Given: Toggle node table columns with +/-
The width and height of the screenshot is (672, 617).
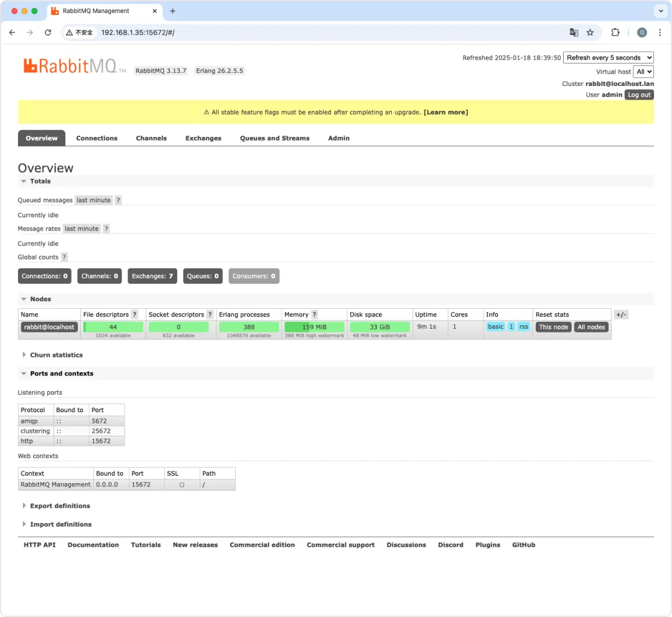Looking at the screenshot, I should point(622,314).
